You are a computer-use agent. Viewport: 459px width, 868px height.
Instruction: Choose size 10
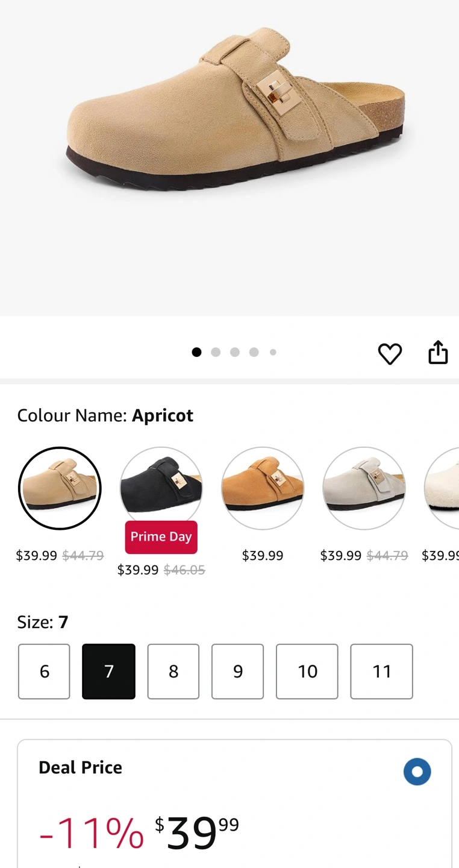pyautogui.click(x=307, y=671)
